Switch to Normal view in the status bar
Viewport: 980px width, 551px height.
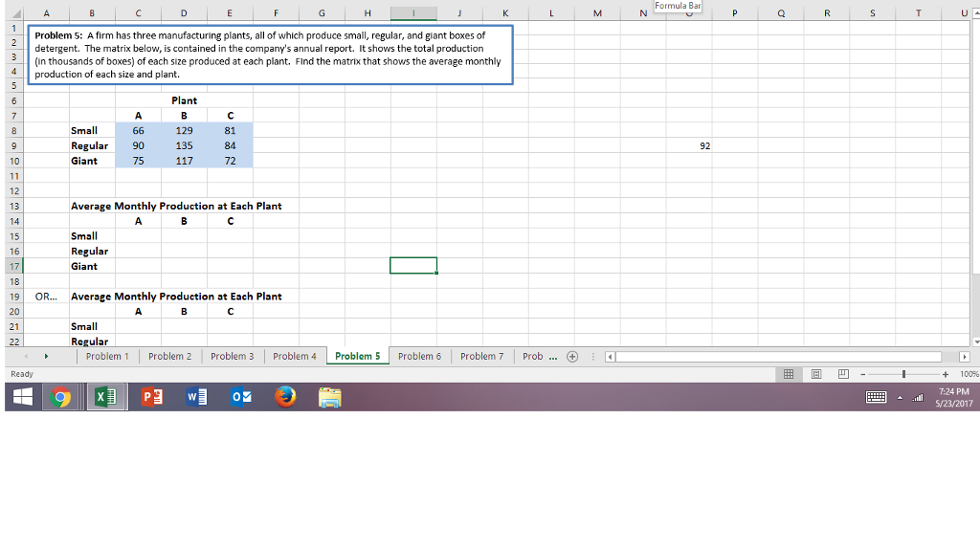click(x=788, y=373)
